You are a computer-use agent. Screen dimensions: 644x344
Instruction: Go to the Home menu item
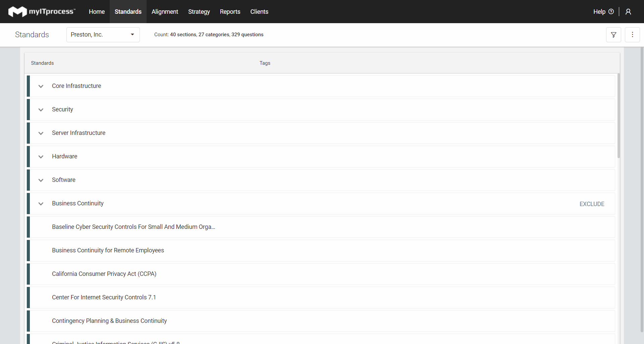click(x=97, y=11)
